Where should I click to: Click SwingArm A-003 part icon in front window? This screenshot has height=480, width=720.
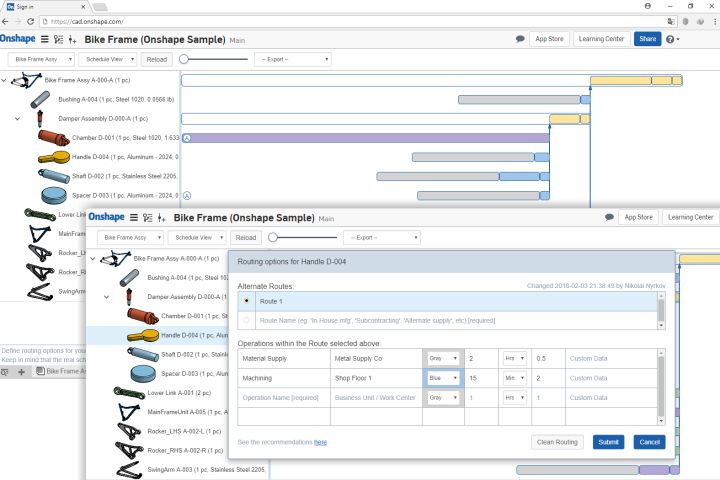pyautogui.click(x=129, y=470)
